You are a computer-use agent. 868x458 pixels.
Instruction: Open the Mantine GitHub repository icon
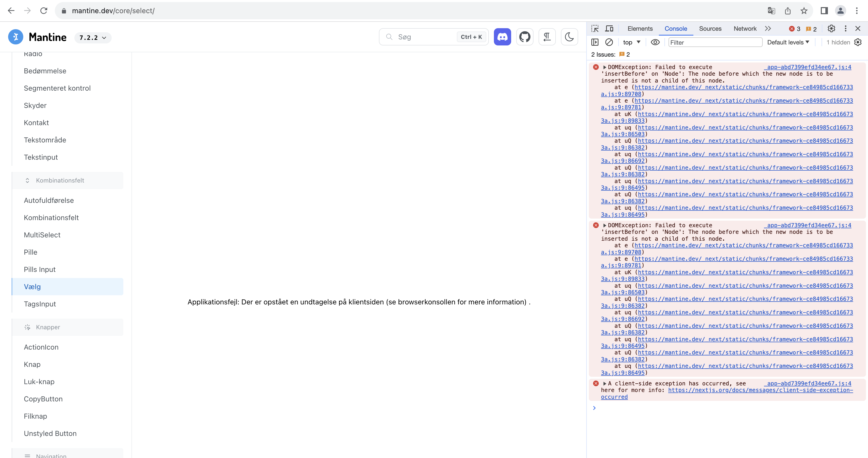[525, 37]
